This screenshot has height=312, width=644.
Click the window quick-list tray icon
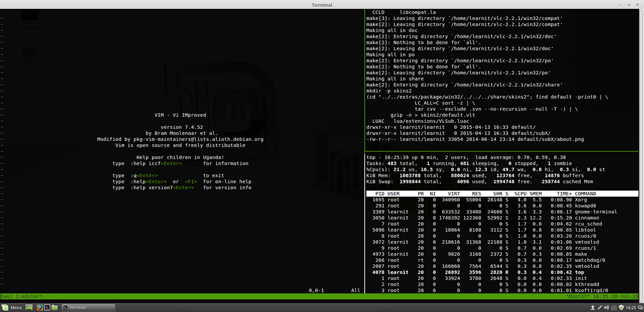(x=640, y=308)
